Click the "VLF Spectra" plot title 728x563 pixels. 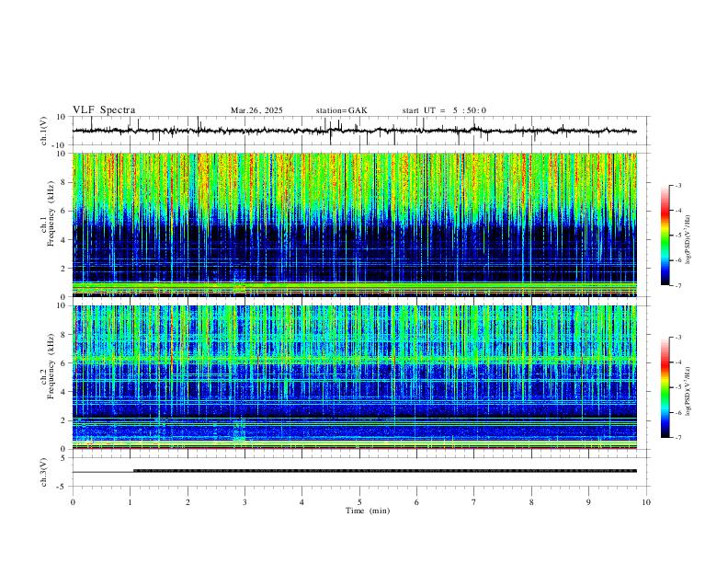point(104,110)
